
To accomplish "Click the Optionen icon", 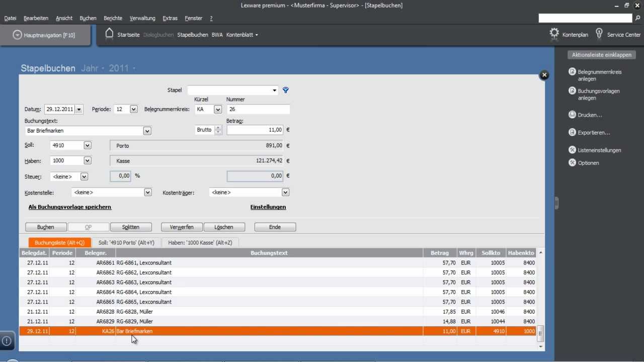I will [x=572, y=162].
